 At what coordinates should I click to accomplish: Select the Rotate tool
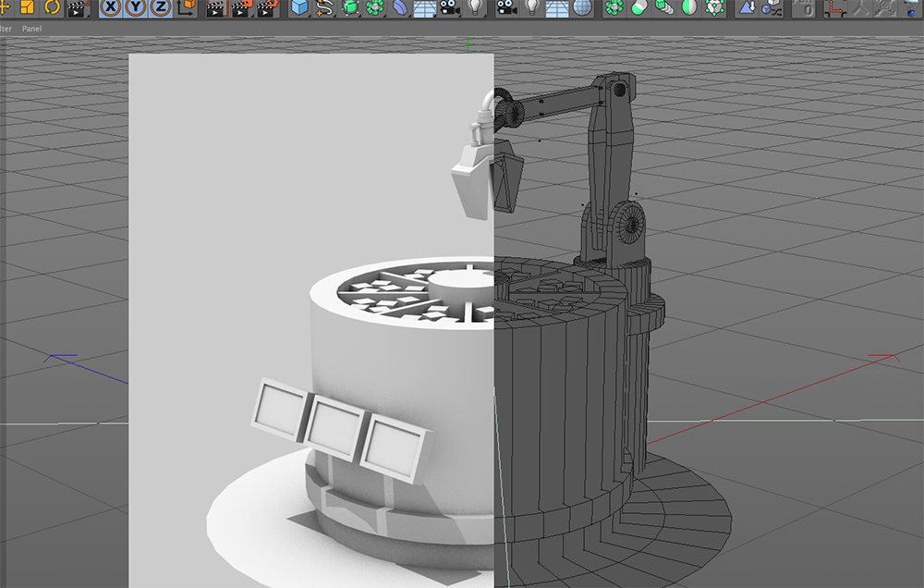(x=52, y=7)
